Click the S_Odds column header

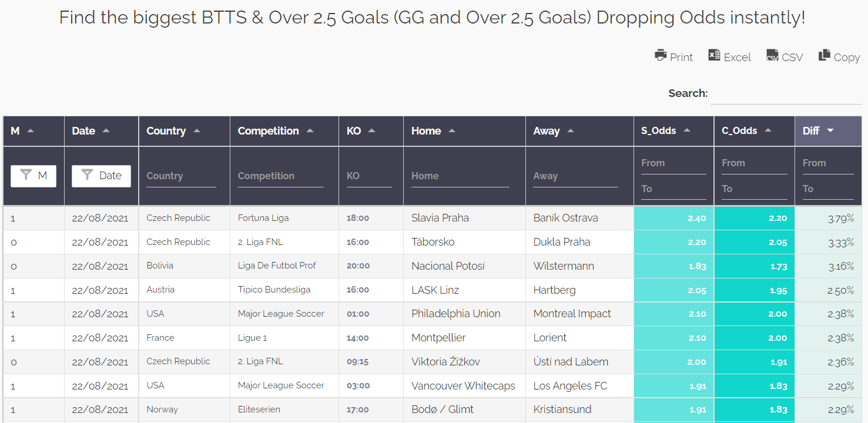tap(674, 131)
